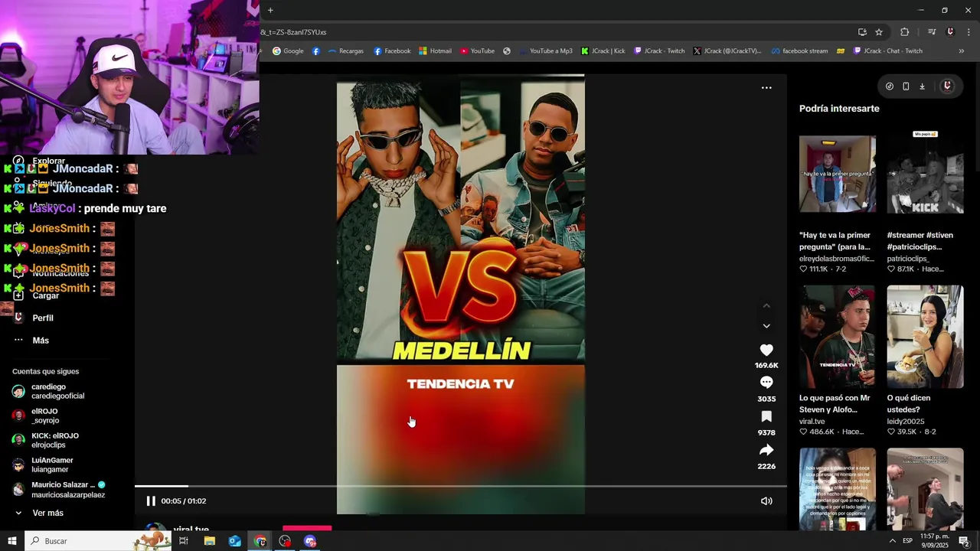Click the main video player area

(461, 295)
